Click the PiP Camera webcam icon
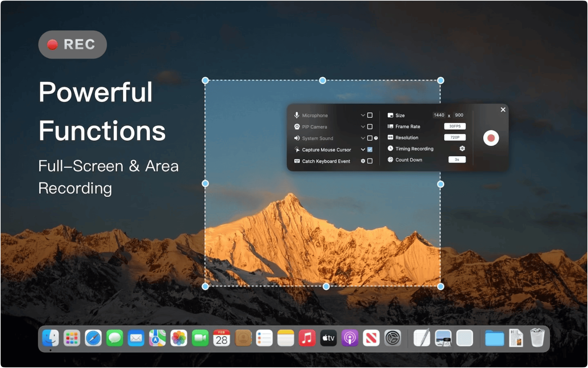Image resolution: width=588 pixels, height=368 pixels. (297, 127)
